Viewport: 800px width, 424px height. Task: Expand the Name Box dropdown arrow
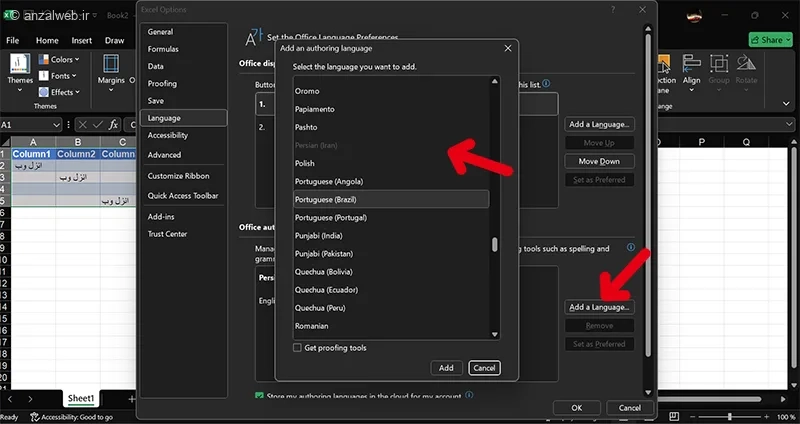pos(56,125)
